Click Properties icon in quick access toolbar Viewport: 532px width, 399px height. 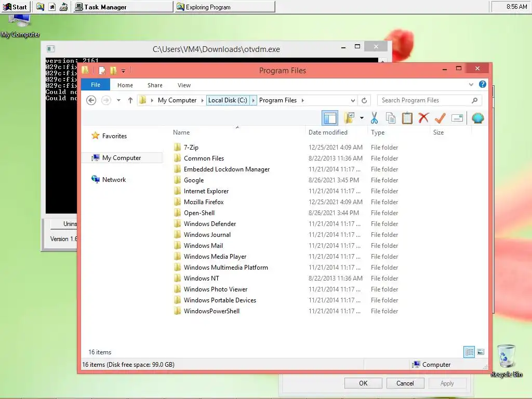tap(102, 71)
